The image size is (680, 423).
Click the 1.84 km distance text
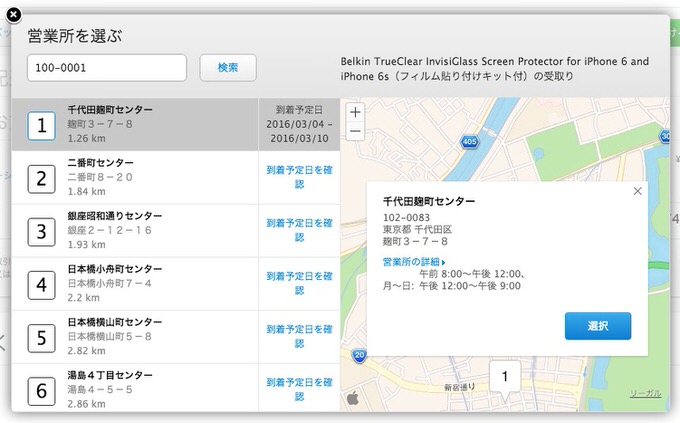pos(86,191)
